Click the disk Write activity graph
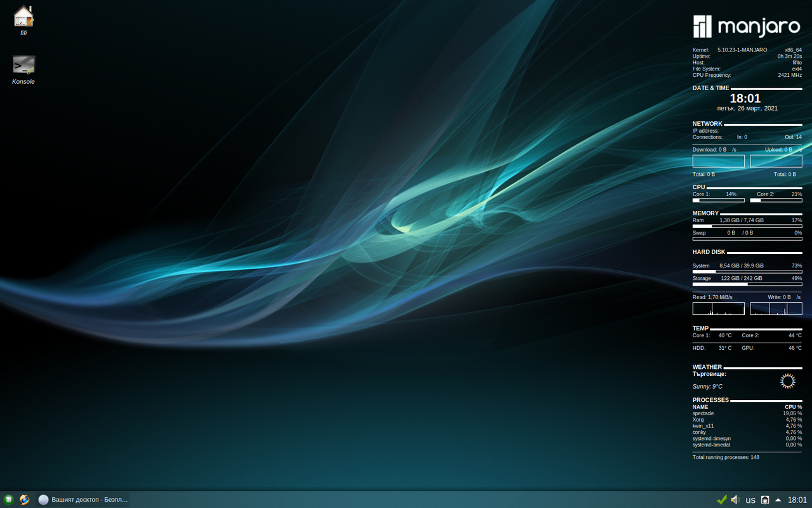The image size is (812, 508). 776,309
